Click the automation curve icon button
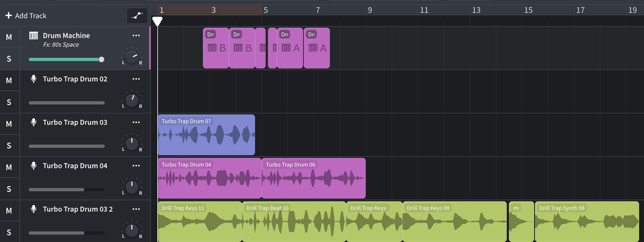This screenshot has width=644, height=242. point(137,16)
